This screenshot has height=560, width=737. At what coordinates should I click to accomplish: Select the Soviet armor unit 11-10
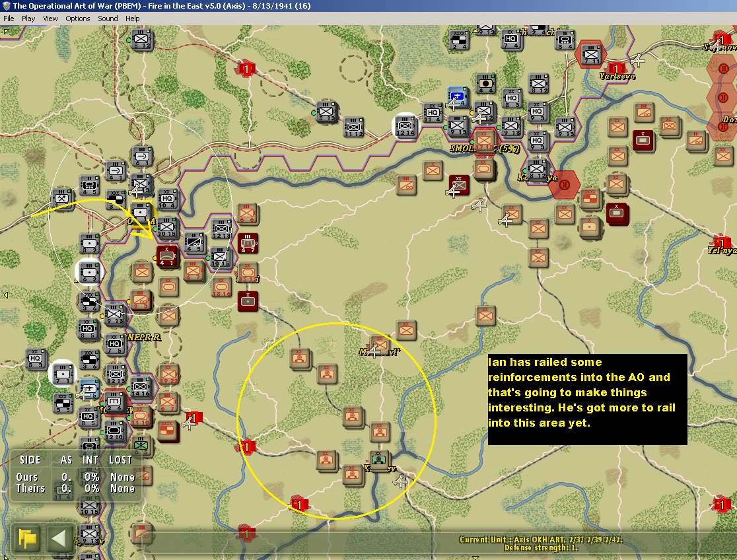click(140, 417)
